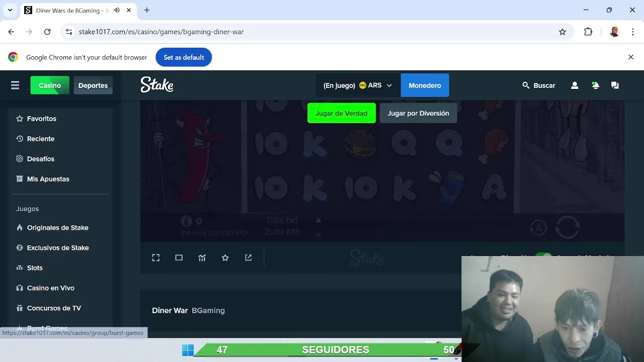This screenshot has height=362, width=644.
Task: Go back in browser history
Action: [11, 32]
